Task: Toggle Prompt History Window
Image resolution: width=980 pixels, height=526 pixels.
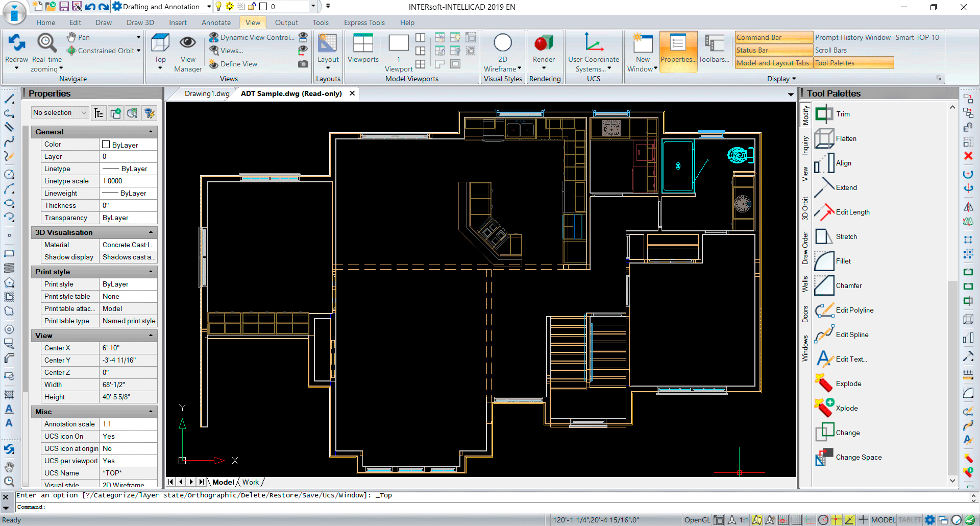Action: pos(852,37)
